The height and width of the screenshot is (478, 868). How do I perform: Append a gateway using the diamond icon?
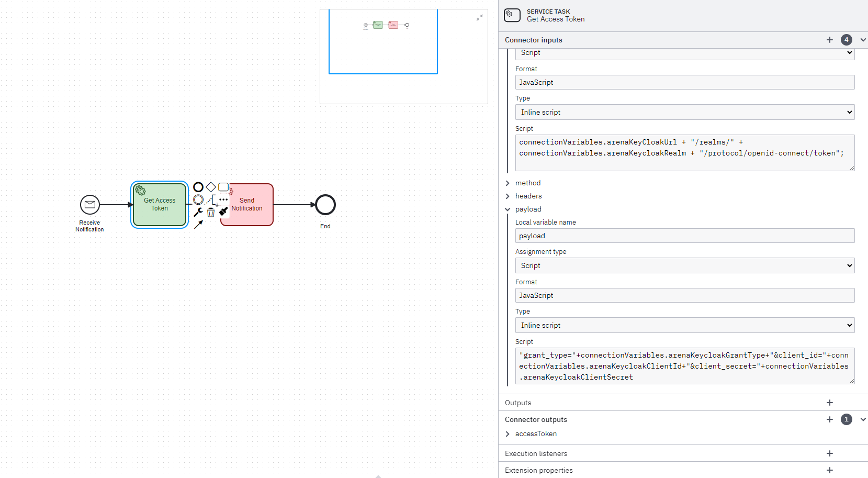(x=211, y=187)
